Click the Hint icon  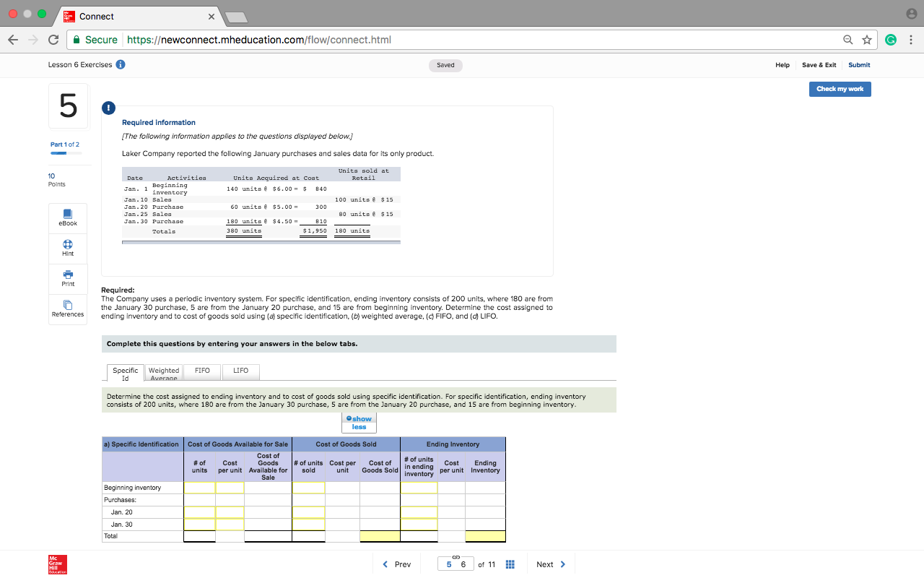tap(67, 248)
